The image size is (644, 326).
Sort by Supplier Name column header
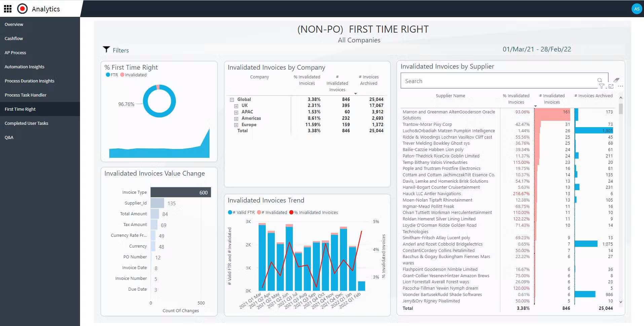coord(450,96)
